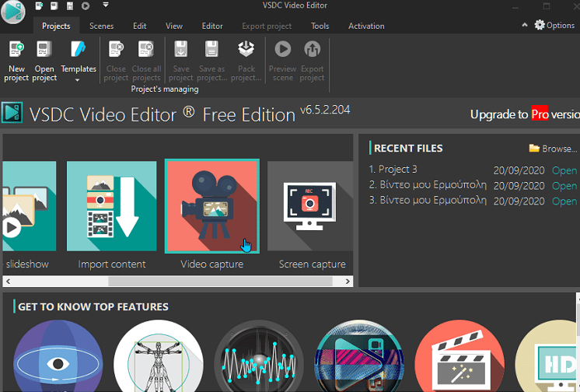Click the Open project ribbon button
This screenshot has width=580, height=392.
pos(44,61)
